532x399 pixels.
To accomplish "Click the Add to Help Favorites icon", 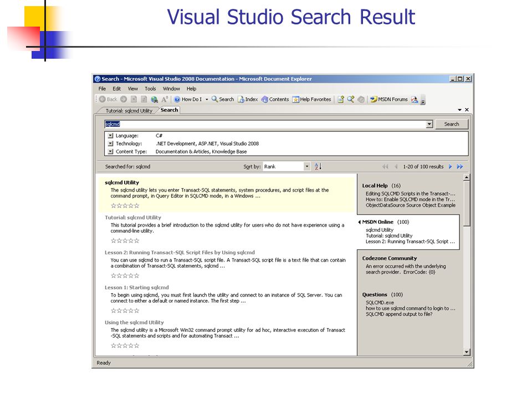I will pos(341,99).
